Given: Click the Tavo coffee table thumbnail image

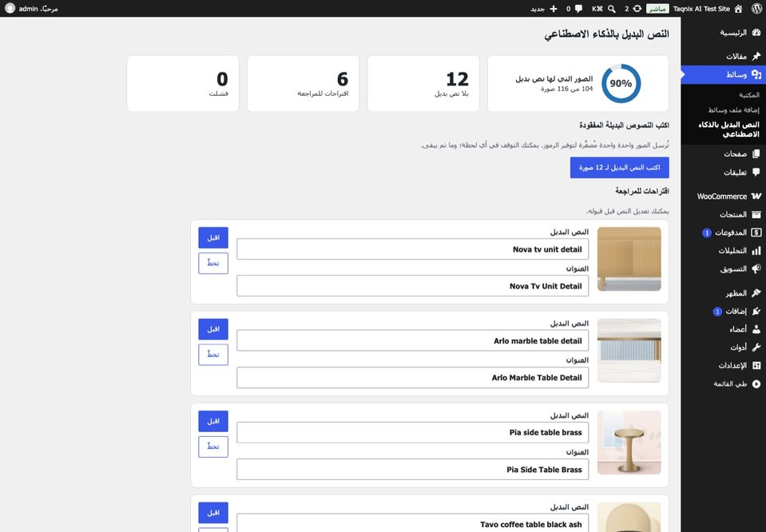Looking at the screenshot, I should click(629, 517).
